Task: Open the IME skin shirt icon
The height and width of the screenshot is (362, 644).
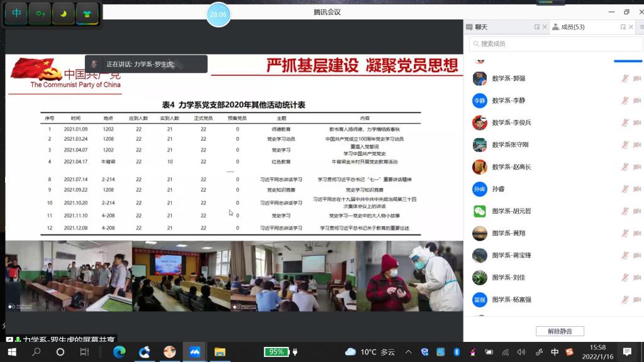Action: pyautogui.click(x=87, y=13)
